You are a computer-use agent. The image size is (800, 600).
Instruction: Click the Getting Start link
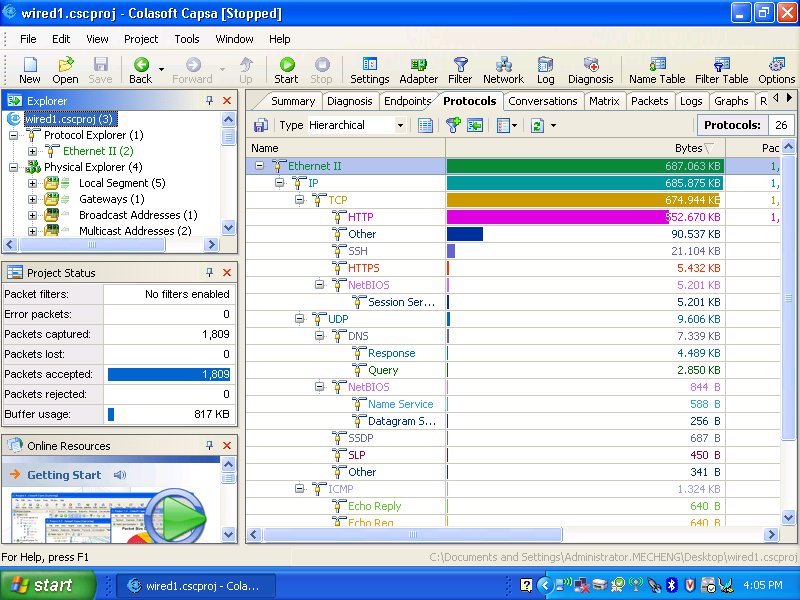point(64,475)
